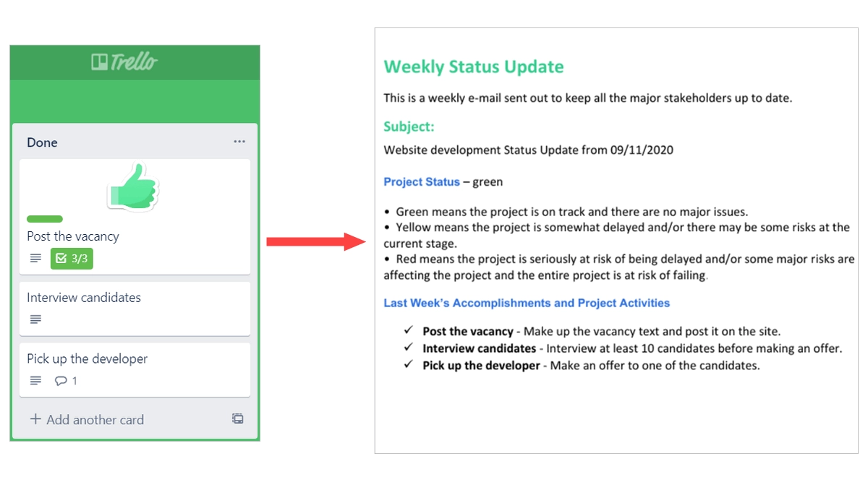Open the Pick up the developer card
Image resolution: width=868 pixels, height=482 pixels.
[135, 370]
